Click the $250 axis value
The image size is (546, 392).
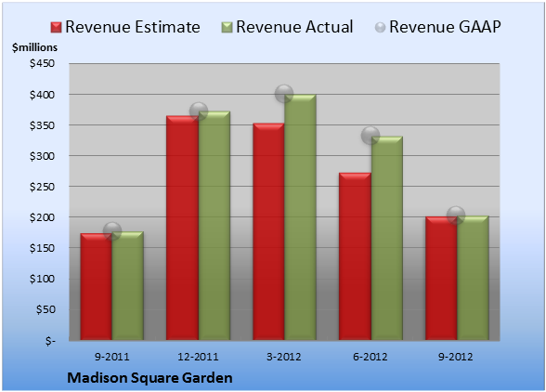coord(42,187)
